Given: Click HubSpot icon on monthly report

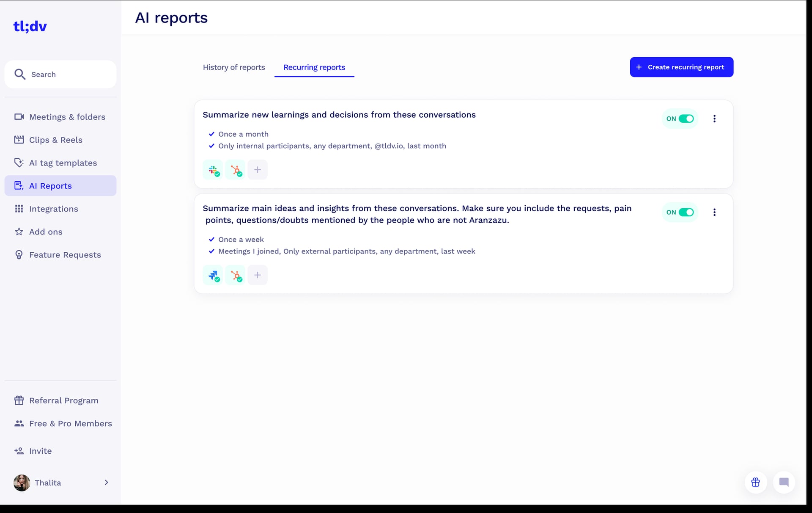Looking at the screenshot, I should [236, 170].
